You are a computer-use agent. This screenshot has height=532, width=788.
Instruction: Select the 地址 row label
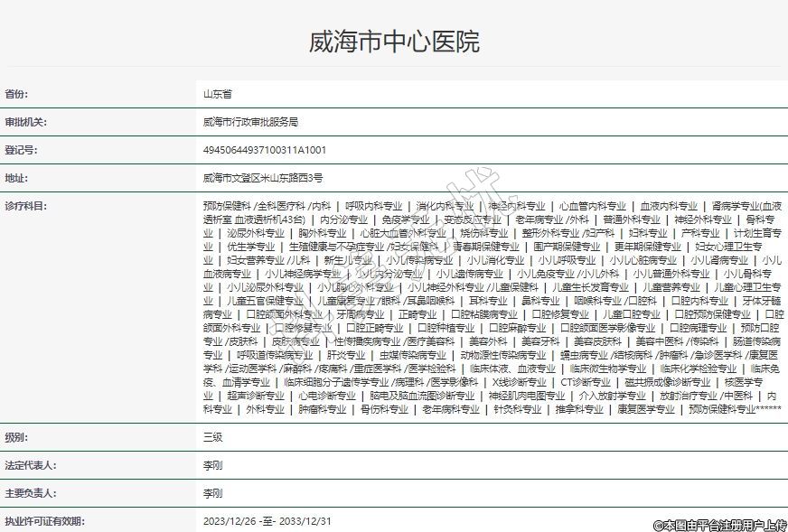16,178
